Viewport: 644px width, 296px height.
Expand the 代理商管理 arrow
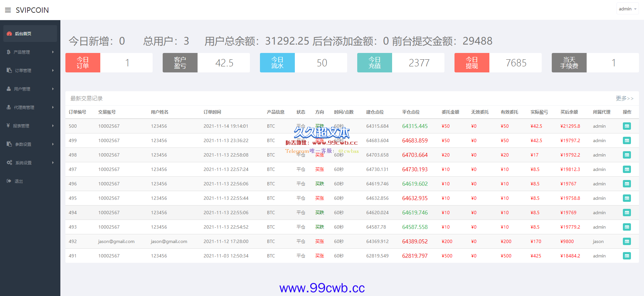click(53, 107)
